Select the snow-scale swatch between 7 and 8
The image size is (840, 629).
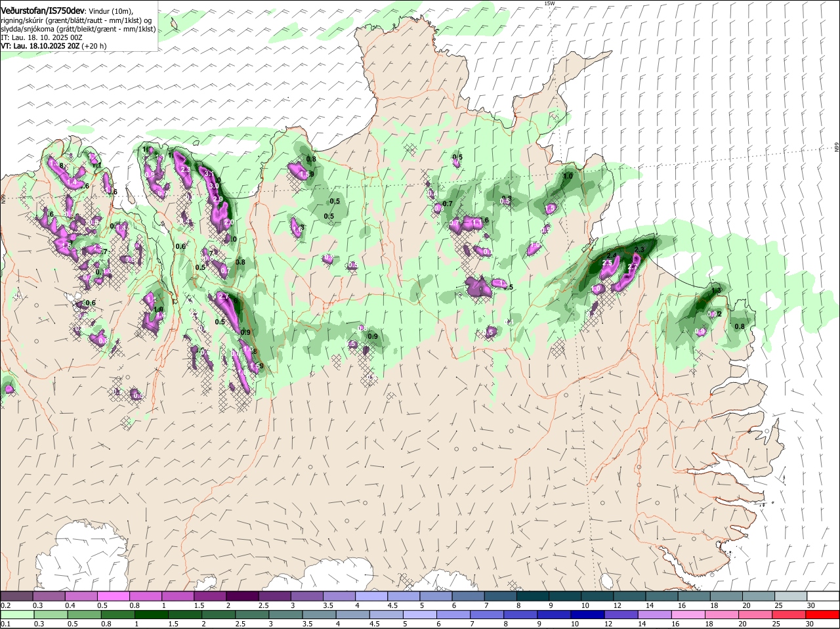click(x=499, y=596)
